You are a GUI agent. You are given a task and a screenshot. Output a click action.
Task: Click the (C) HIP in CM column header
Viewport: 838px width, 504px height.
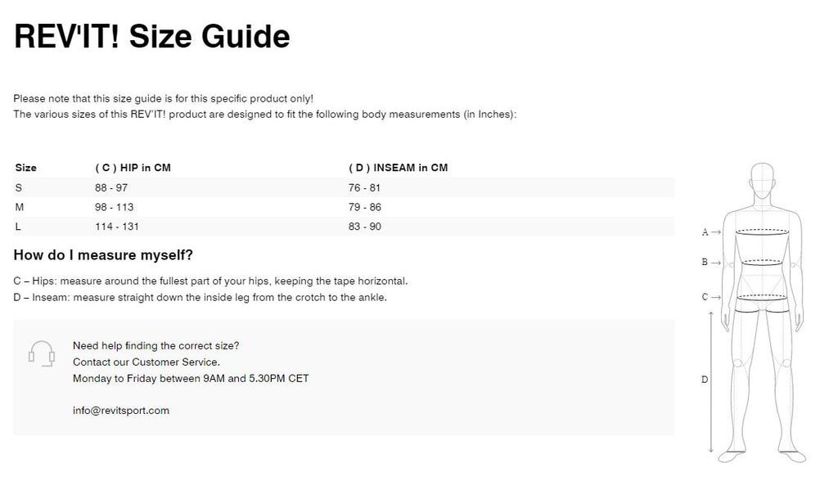(x=133, y=168)
